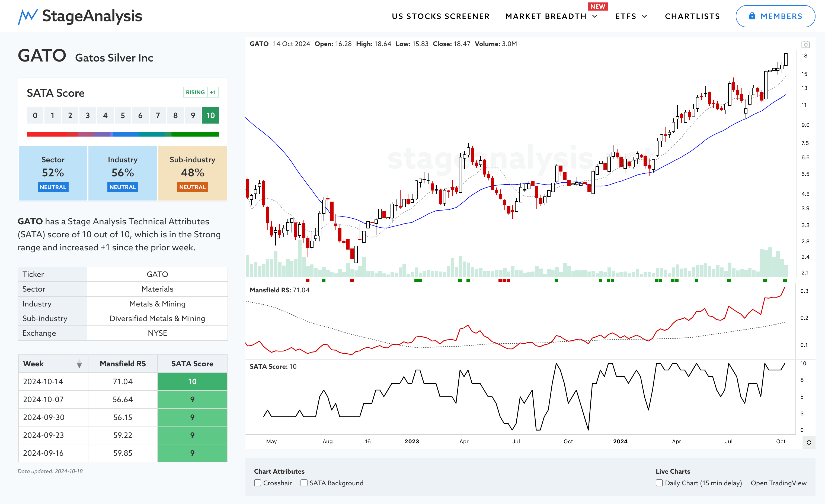Viewport: 825px width, 504px height.
Task: Open TradingView live chart link
Action: (x=778, y=483)
